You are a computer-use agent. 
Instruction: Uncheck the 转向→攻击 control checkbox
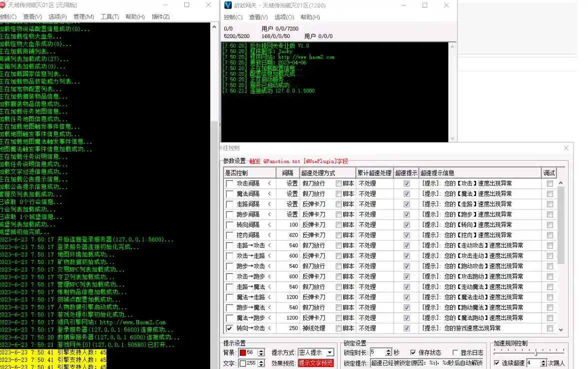(229, 328)
